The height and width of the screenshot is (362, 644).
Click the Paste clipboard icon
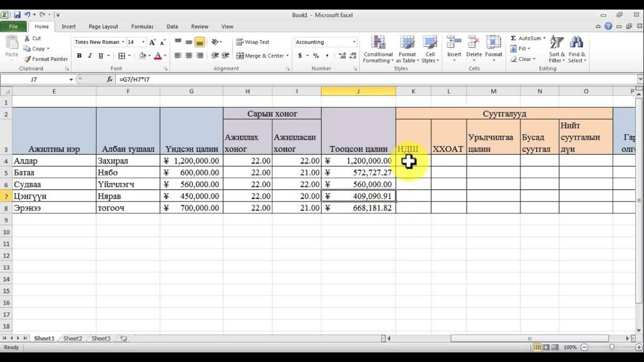click(12, 43)
